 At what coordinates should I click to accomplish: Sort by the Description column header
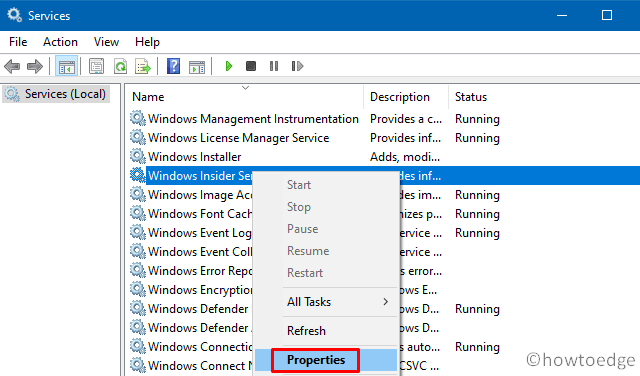(x=400, y=97)
